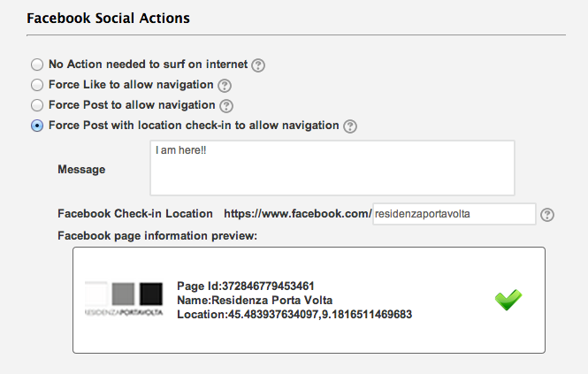Screen dimensions: 588x374
Task: Click the residenzaportavolta check-in location field
Action: coord(454,214)
